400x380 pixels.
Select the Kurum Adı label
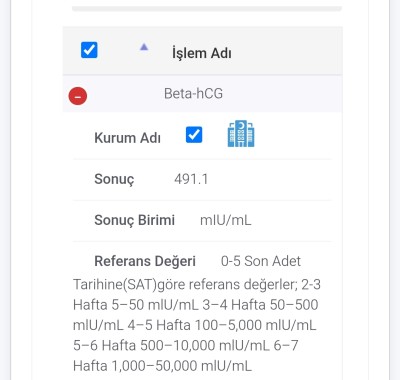127,138
